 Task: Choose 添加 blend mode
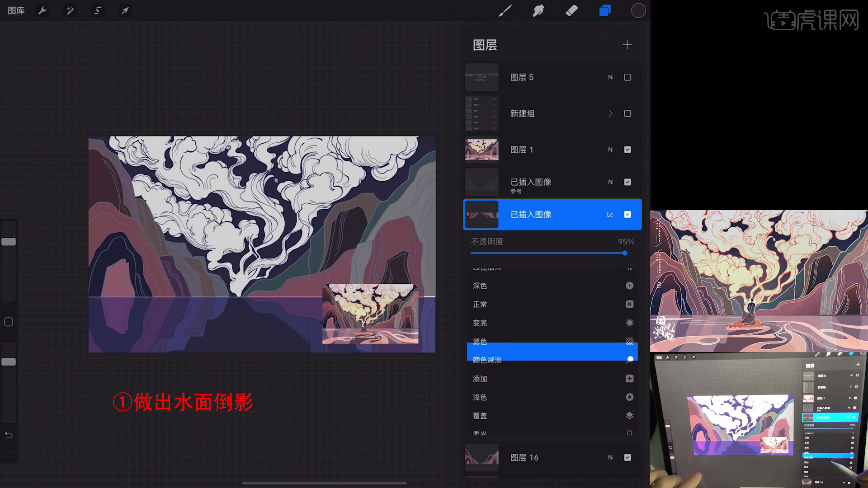click(x=552, y=379)
